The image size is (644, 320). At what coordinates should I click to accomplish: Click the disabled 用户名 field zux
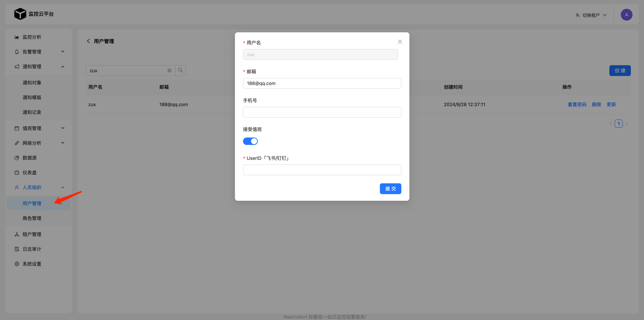click(320, 54)
